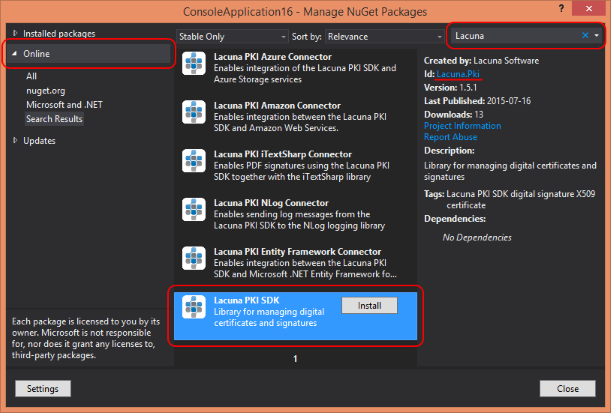Open the Lacuna.Pki Id link
611x413 pixels.
(458, 74)
